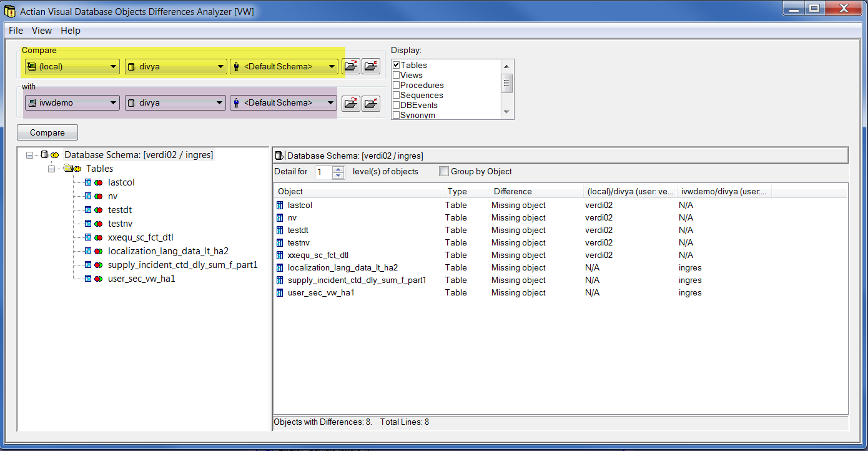Toggle the Group by Object checkbox
This screenshot has height=451, width=868.
[444, 171]
